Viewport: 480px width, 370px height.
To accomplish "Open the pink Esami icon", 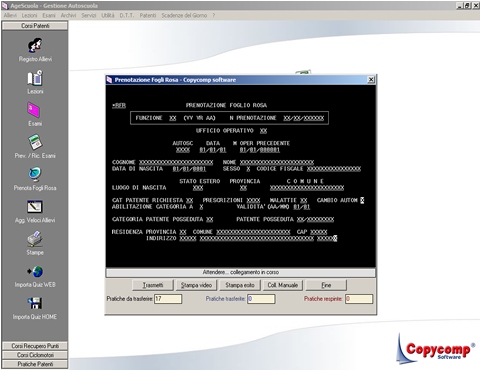I will pyautogui.click(x=34, y=110).
